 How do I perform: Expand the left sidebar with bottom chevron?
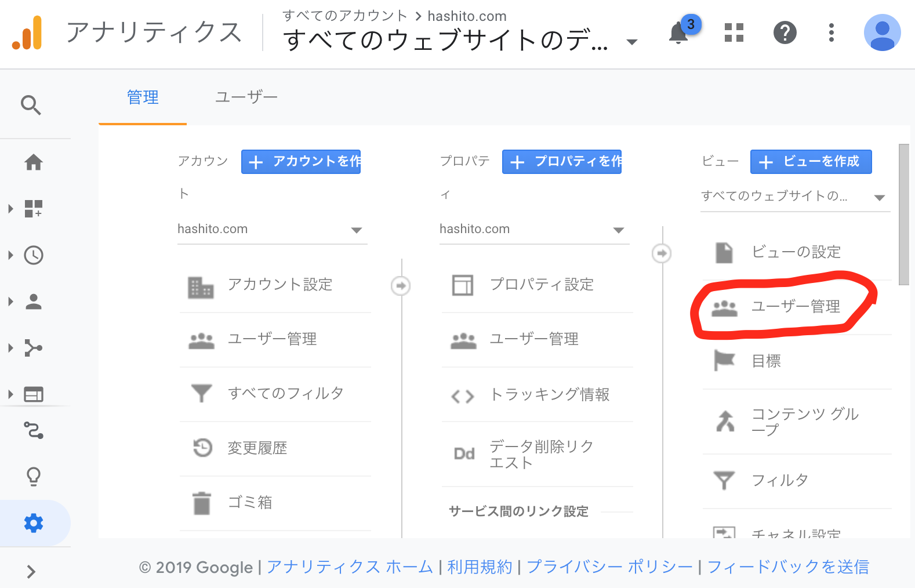point(31,572)
